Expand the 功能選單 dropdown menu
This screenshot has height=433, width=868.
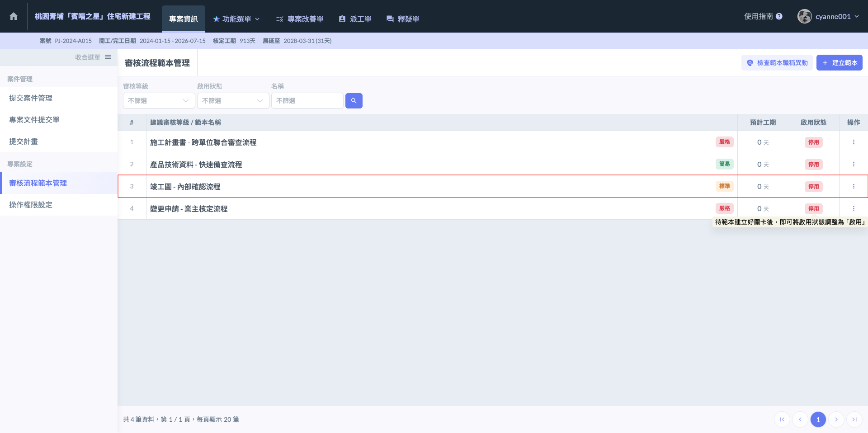tap(236, 19)
